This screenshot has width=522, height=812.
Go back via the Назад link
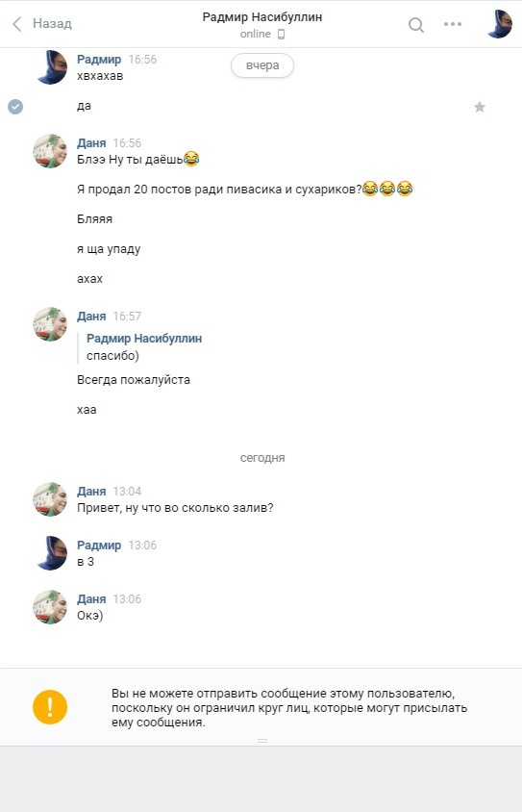tap(52, 23)
